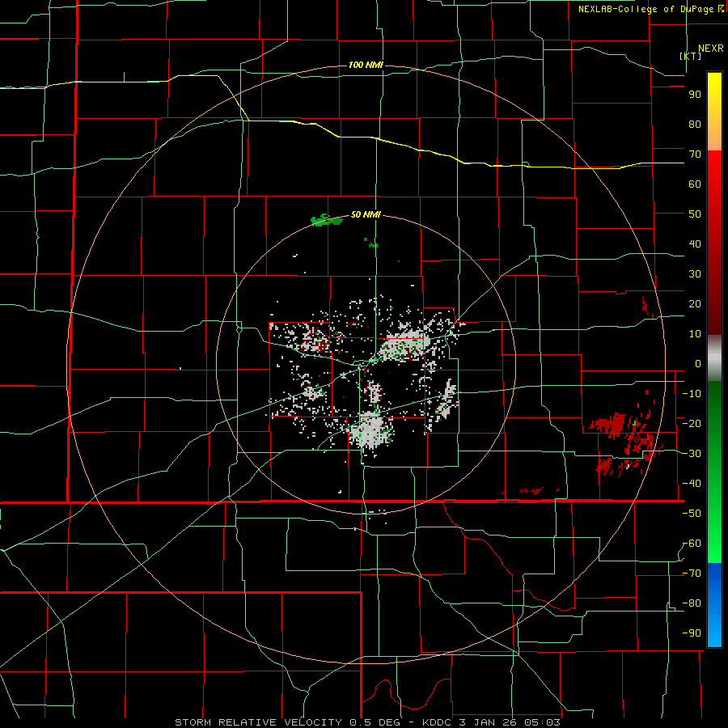
Task: Click the 100 NMI range ring label
Action: 366,65
